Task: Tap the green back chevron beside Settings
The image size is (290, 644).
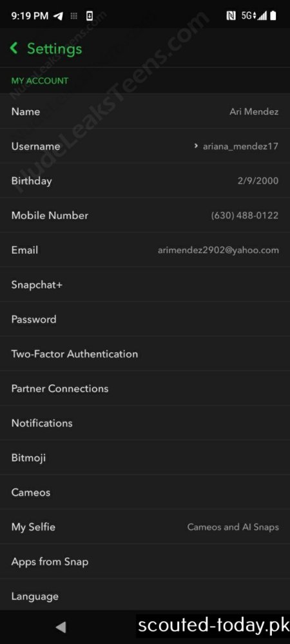Action: [14, 48]
